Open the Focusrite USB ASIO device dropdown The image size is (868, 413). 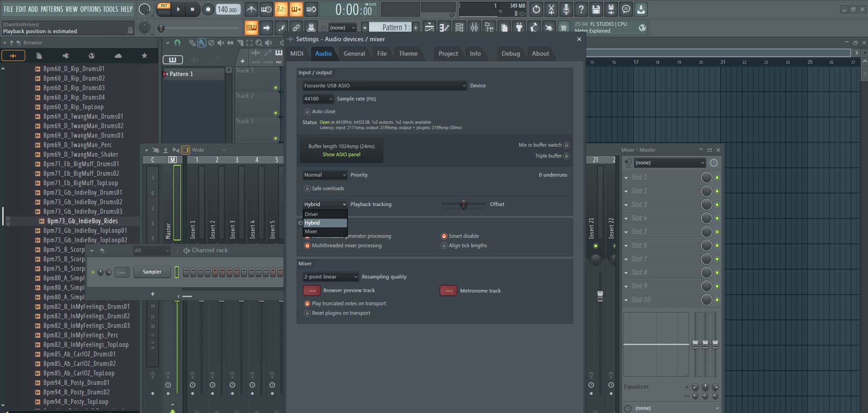384,86
